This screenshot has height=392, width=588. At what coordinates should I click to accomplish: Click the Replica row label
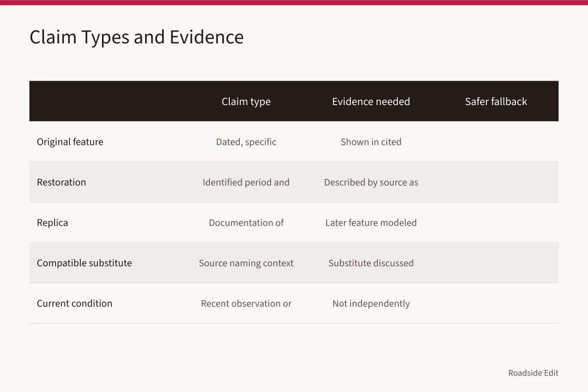click(52, 223)
